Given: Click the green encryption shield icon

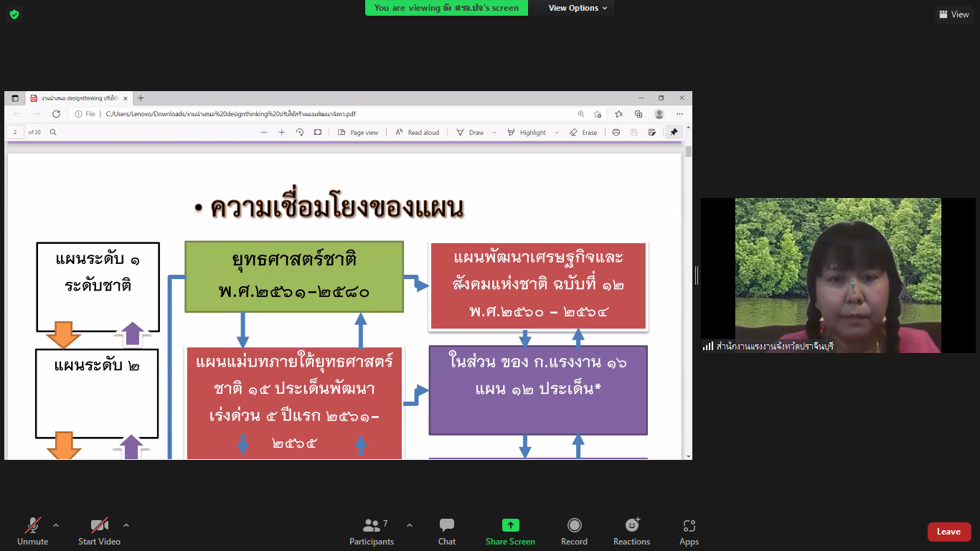Looking at the screenshot, I should coord(14,14).
